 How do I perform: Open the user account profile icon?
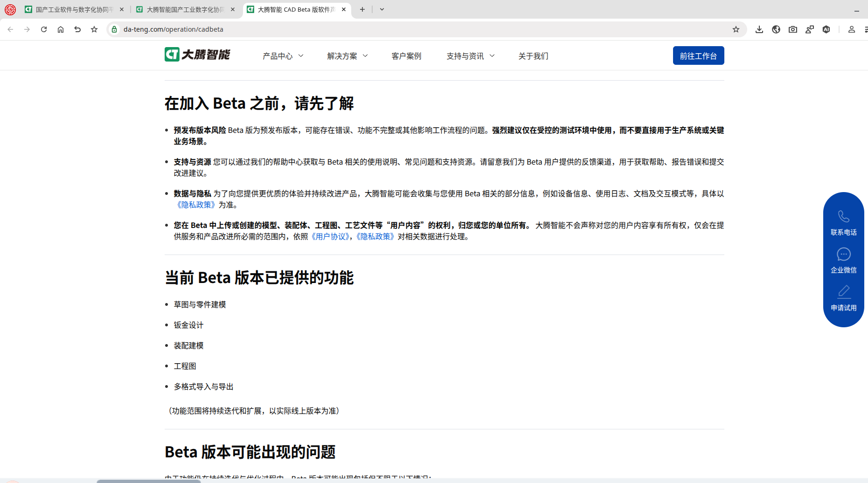point(852,29)
